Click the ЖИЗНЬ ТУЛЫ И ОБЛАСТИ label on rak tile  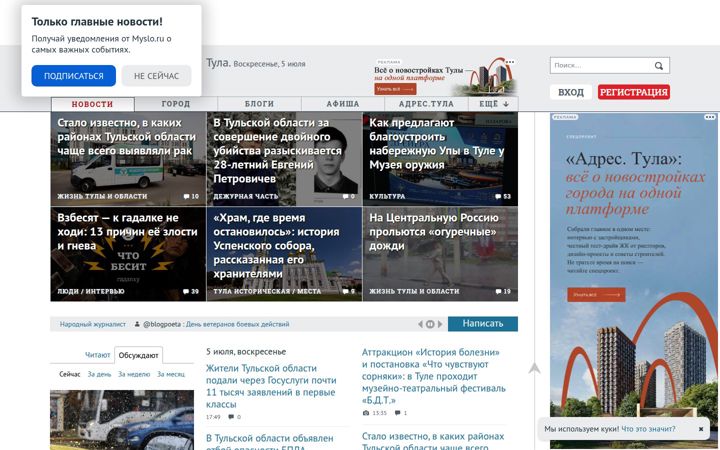[102, 196]
